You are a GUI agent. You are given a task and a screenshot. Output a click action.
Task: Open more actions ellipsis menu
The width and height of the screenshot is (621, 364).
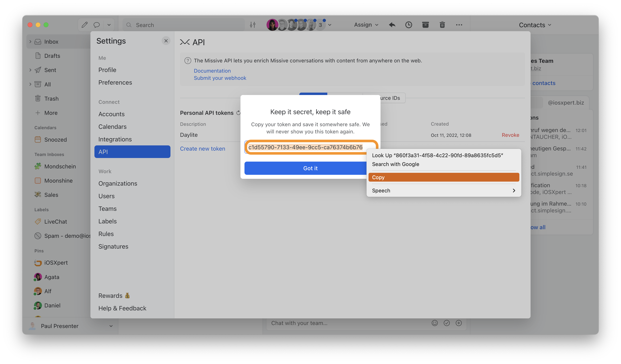point(459,25)
